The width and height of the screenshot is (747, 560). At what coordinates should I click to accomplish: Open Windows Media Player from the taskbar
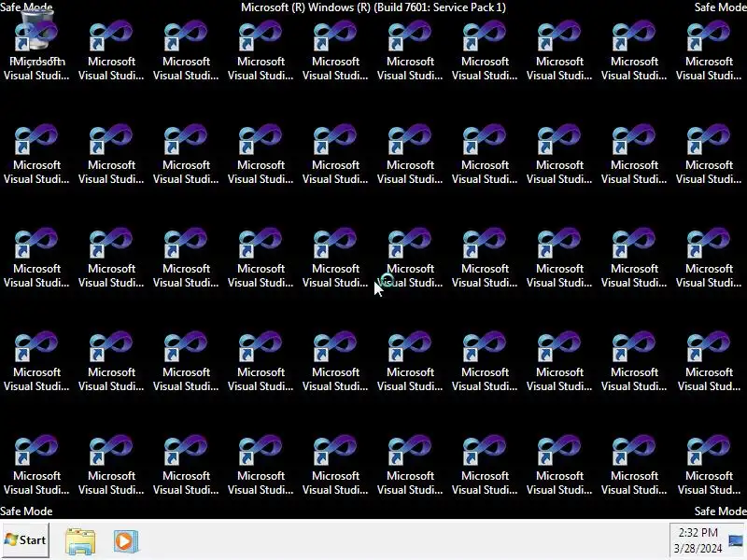pyautogui.click(x=126, y=541)
